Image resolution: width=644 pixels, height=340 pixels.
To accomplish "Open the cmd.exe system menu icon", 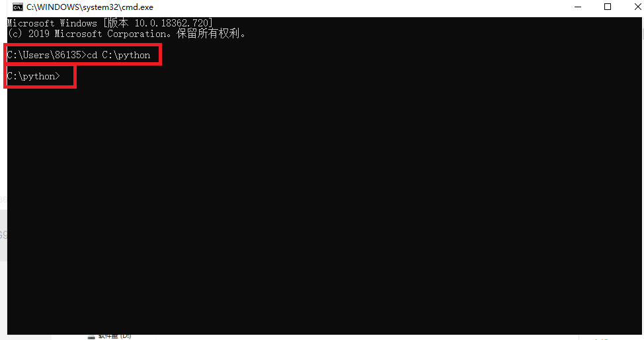I will point(17,7).
